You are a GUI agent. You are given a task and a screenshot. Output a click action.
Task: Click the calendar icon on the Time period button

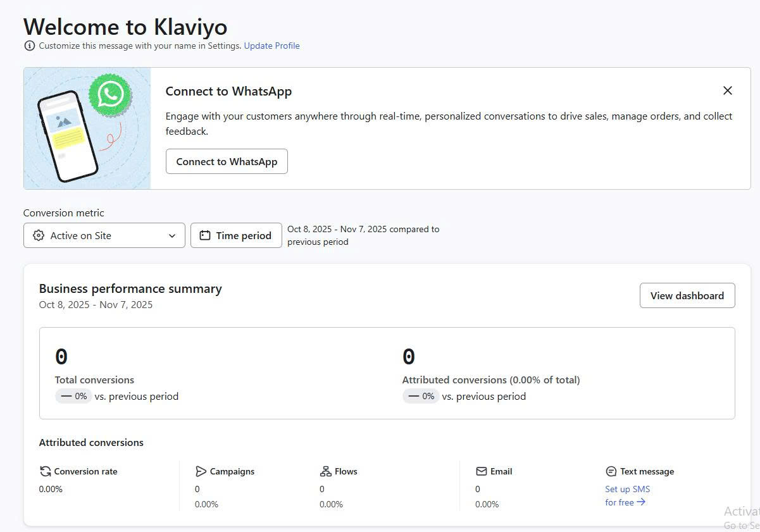point(204,235)
